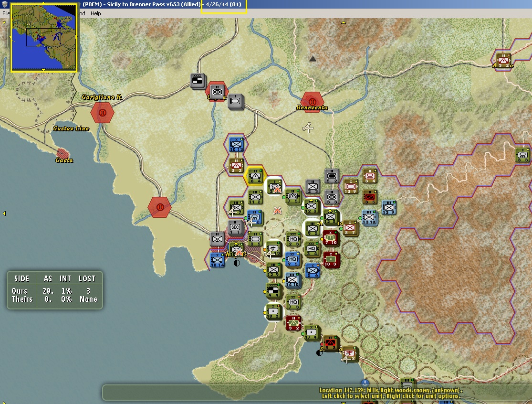
Task: Select the light blue infantry regiment 14-10
Action: tap(292, 280)
